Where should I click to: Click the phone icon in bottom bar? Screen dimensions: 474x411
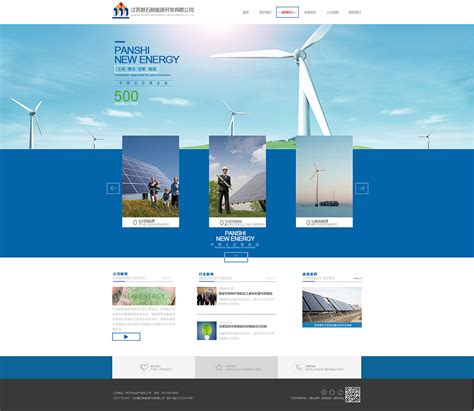coord(298,367)
